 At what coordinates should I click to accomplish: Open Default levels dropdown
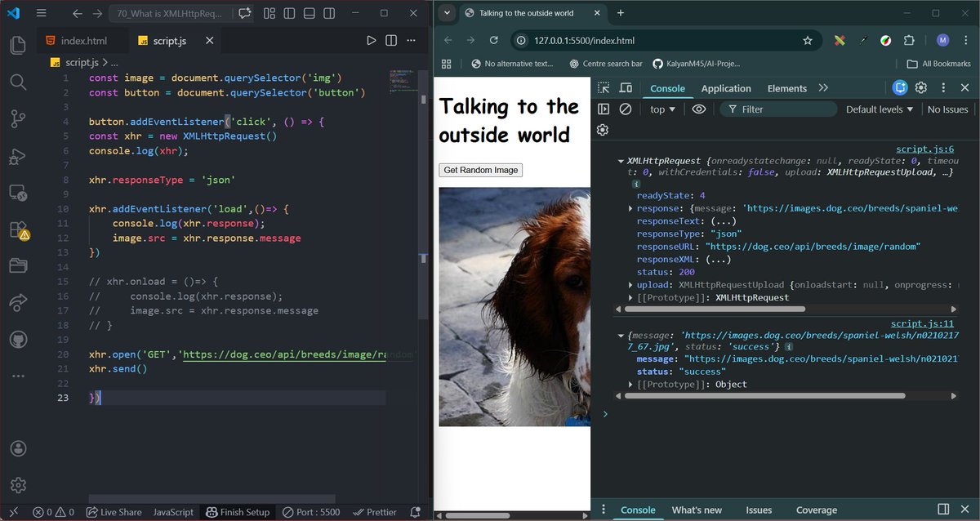[x=880, y=109]
